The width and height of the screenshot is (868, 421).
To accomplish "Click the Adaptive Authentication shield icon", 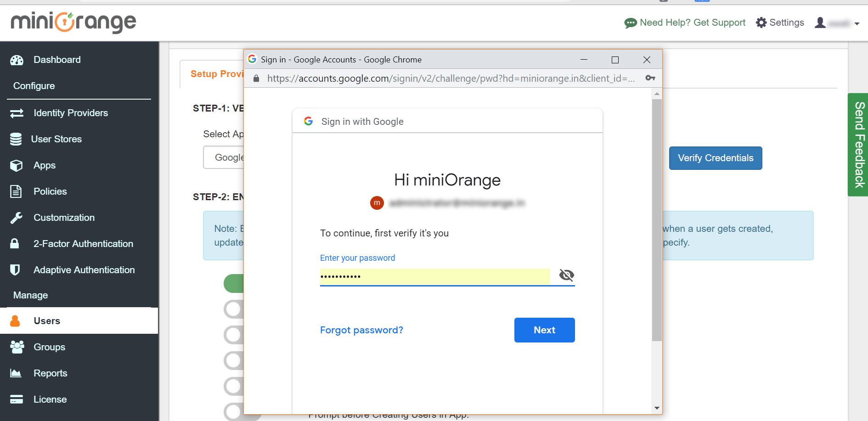I will click(x=15, y=270).
